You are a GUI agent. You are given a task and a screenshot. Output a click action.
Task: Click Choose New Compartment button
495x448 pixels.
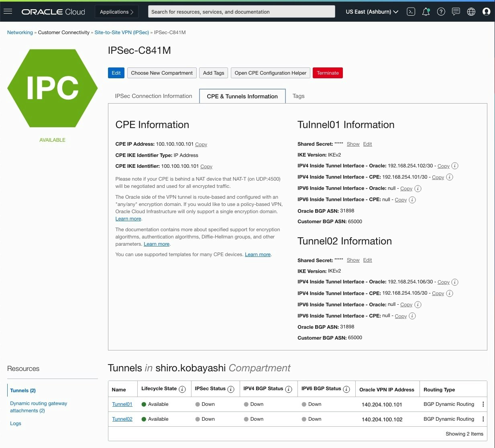click(162, 73)
